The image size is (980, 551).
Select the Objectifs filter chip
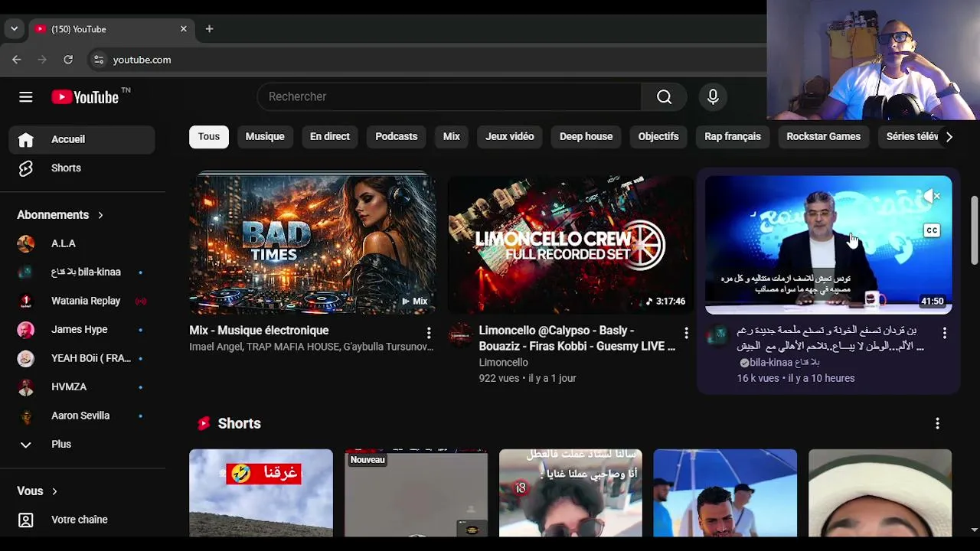[658, 136]
